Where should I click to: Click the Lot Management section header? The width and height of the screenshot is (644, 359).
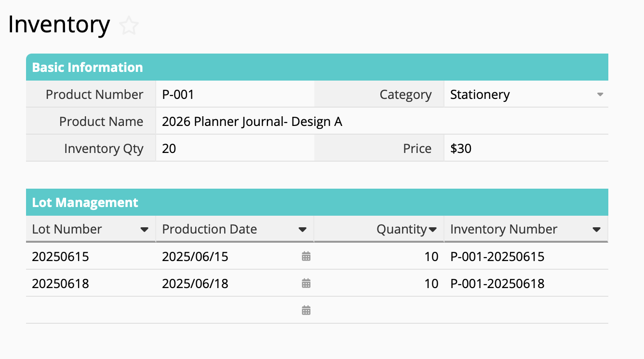pyautogui.click(x=317, y=203)
